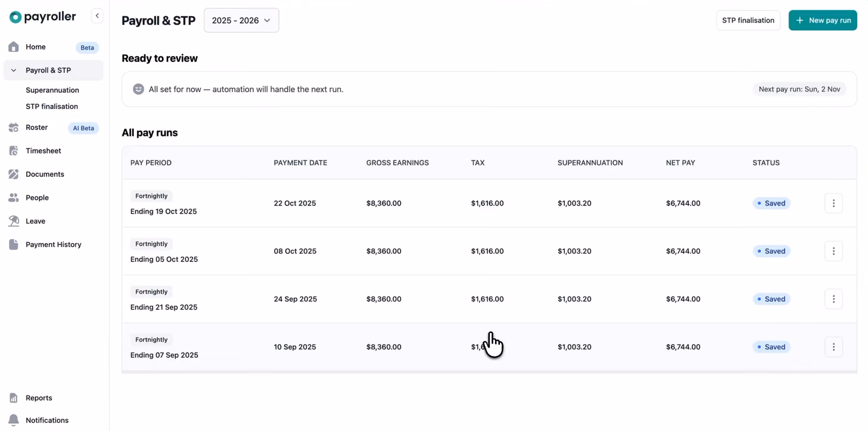Image resolution: width=868 pixels, height=431 pixels.
Task: Select STP finalisation in the sidebar
Action: click(52, 106)
